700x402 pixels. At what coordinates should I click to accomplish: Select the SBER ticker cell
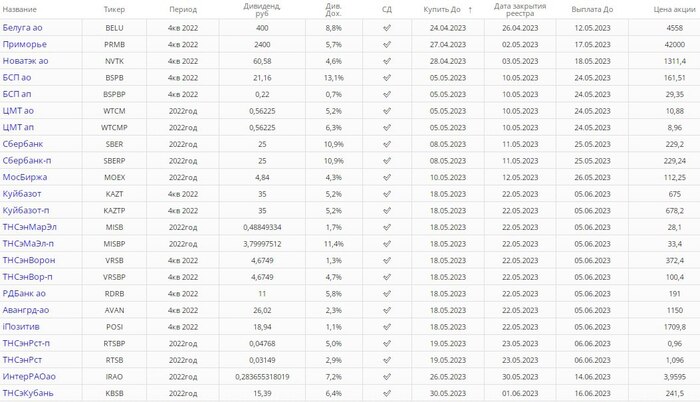point(114,144)
